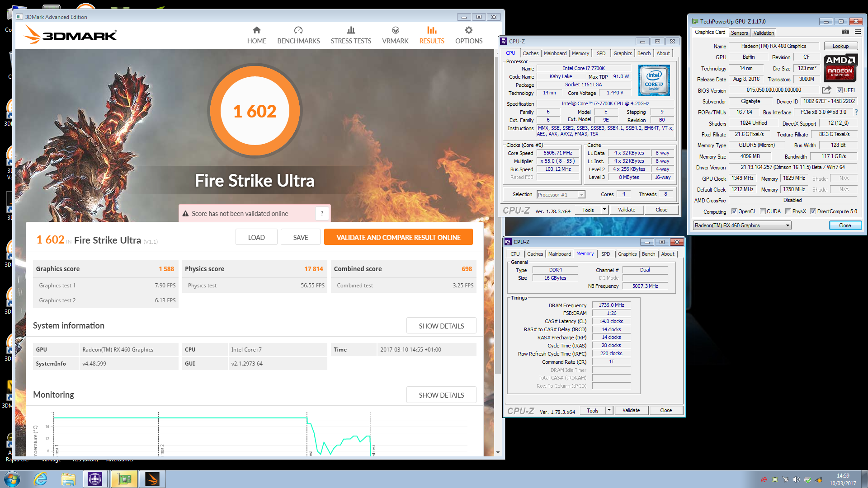Open the HOME section in 3DMark
Screen dimensions: 868x488
(256, 35)
